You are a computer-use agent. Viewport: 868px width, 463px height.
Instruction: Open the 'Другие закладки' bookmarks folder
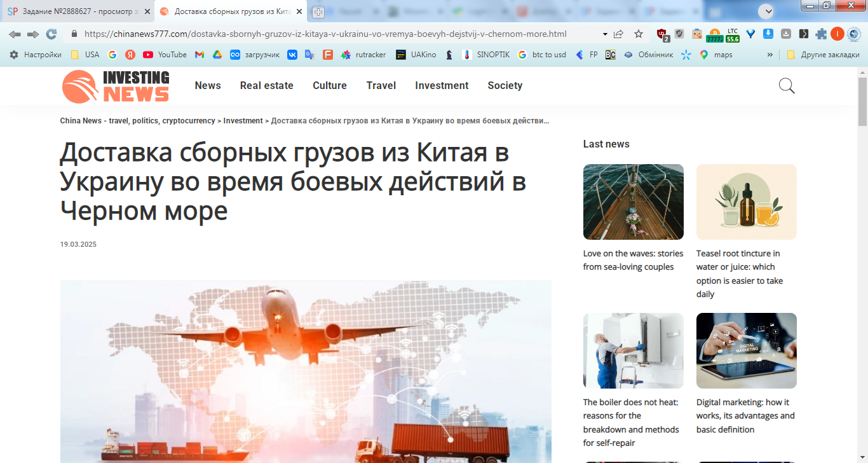[x=823, y=55]
